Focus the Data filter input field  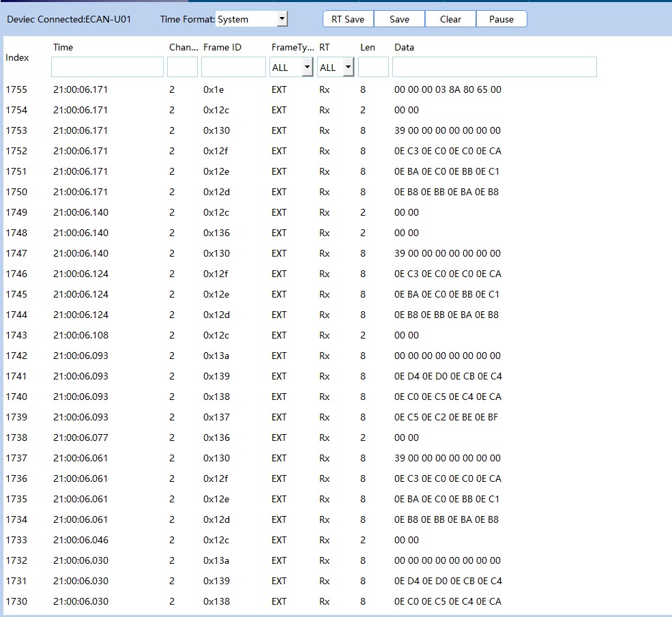[494, 67]
